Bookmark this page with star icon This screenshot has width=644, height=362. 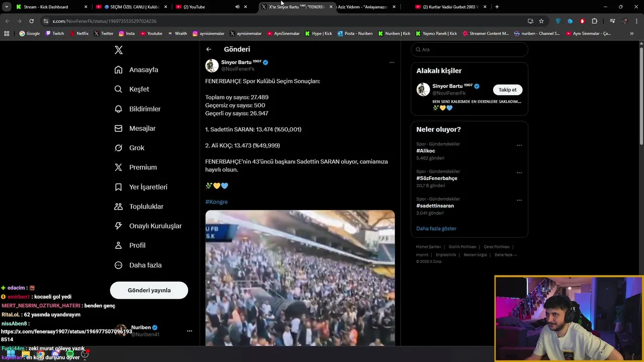click(541, 21)
